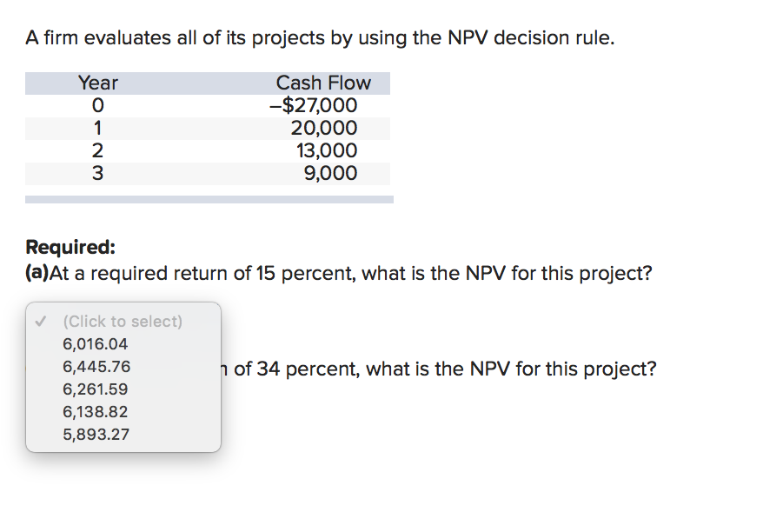Click the NPV decision rule intro sentence

320,39
